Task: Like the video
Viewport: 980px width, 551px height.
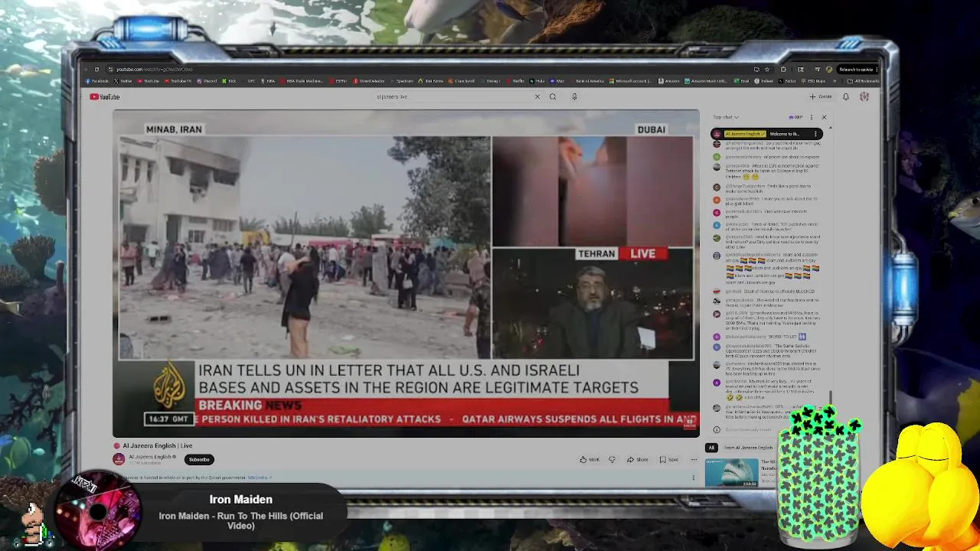Action: 590,459
